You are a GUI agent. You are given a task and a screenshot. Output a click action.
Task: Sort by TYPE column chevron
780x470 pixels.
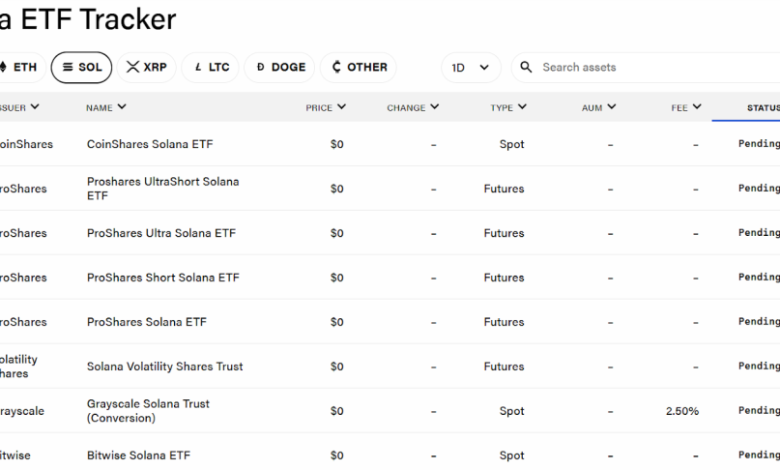point(522,106)
